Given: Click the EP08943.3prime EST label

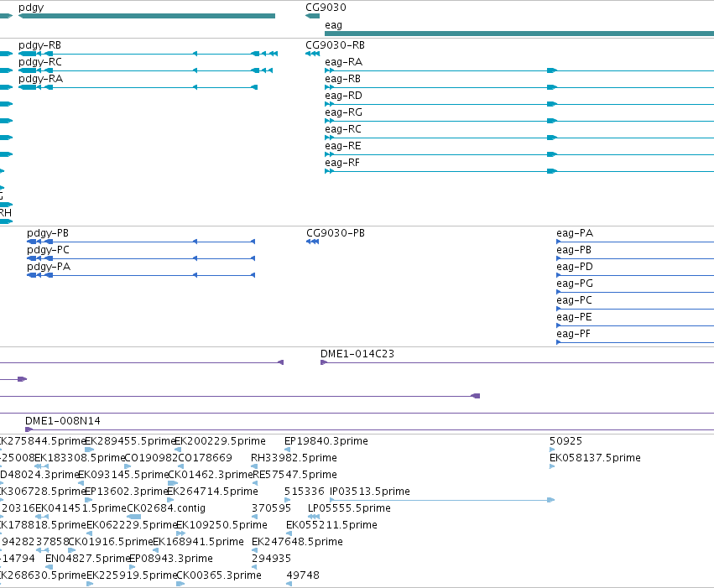Looking at the screenshot, I should [x=171, y=559].
